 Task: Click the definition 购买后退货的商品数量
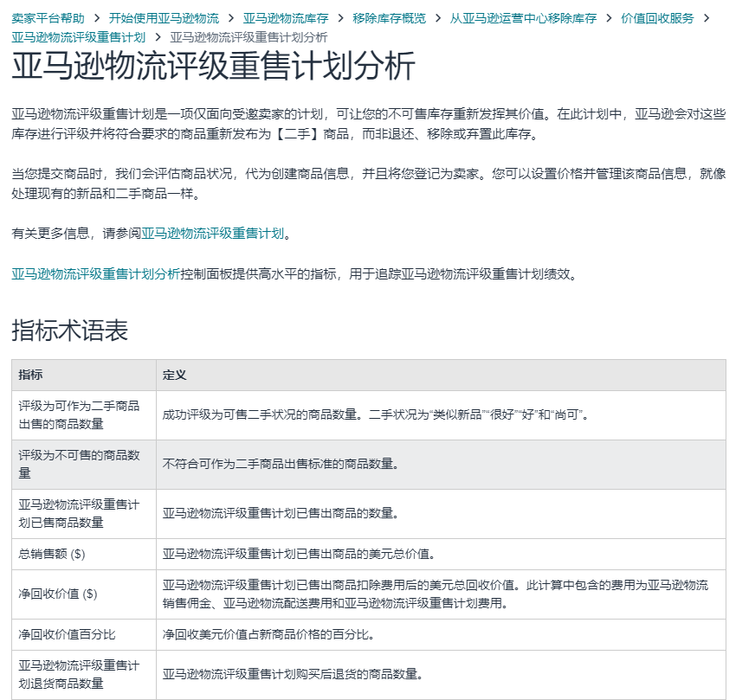pyautogui.click(x=441, y=675)
